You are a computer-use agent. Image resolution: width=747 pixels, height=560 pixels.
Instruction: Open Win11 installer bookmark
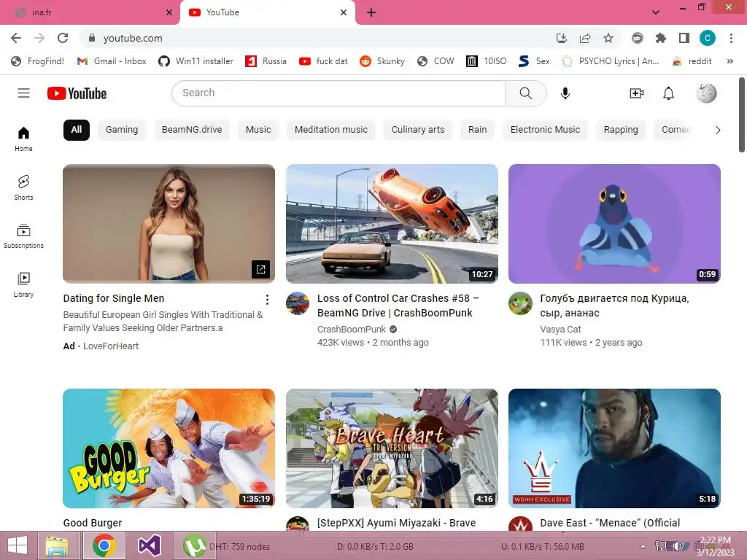point(196,61)
